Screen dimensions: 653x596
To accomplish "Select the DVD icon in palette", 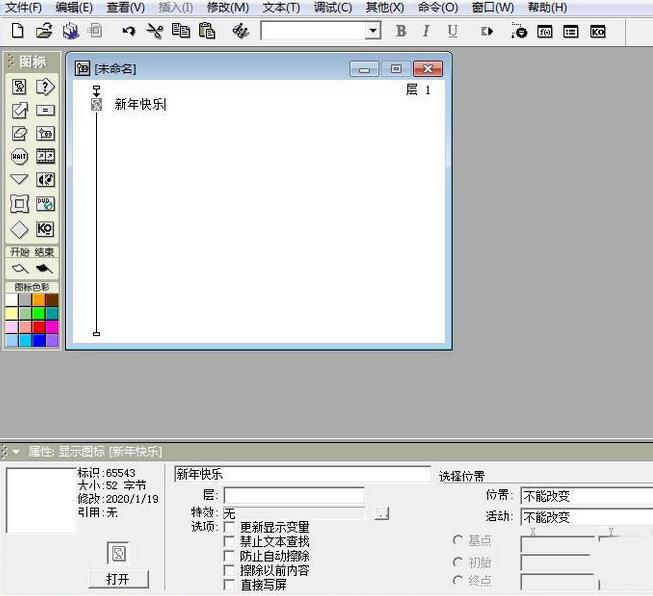I will [45, 204].
